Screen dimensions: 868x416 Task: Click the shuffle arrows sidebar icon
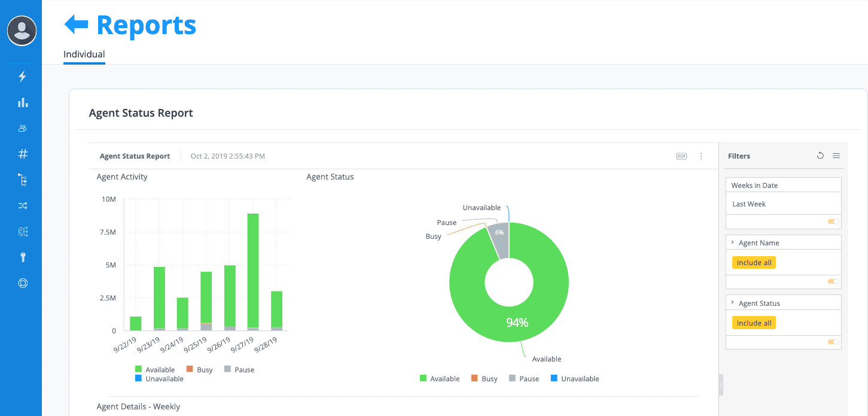pos(23,206)
